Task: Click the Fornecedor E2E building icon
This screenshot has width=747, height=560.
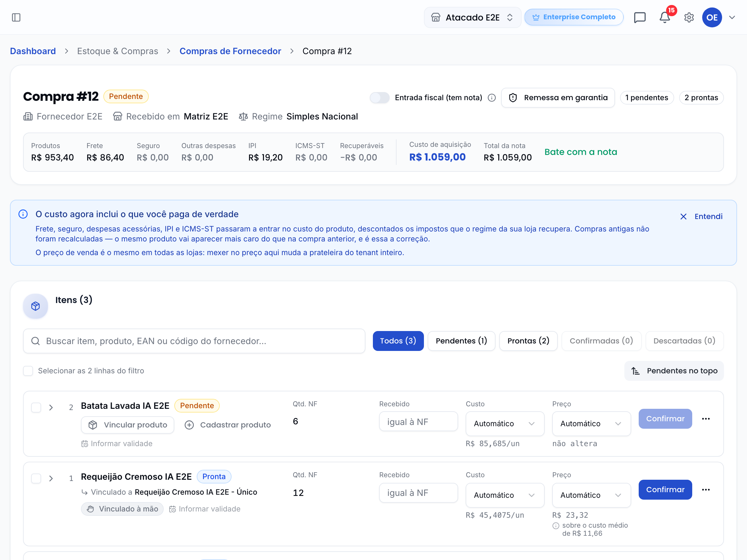Action: click(x=28, y=116)
